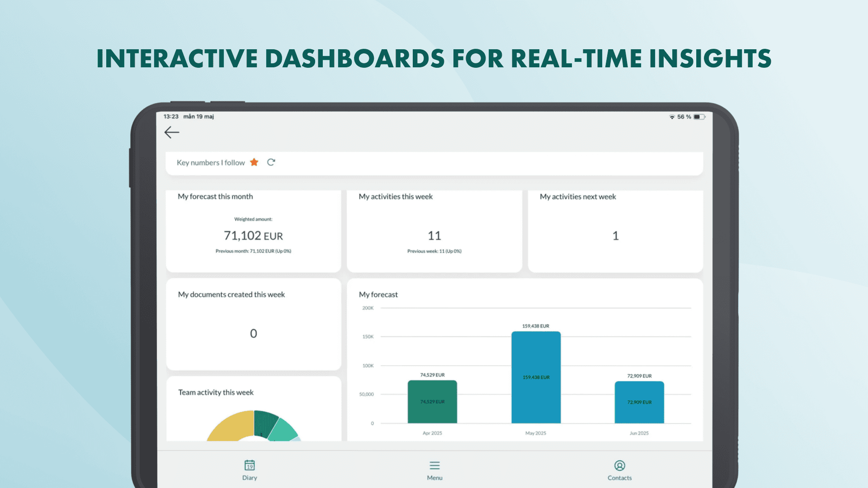Screen dimensions: 868x488
Task: Open the Contacts person icon
Action: click(620, 465)
